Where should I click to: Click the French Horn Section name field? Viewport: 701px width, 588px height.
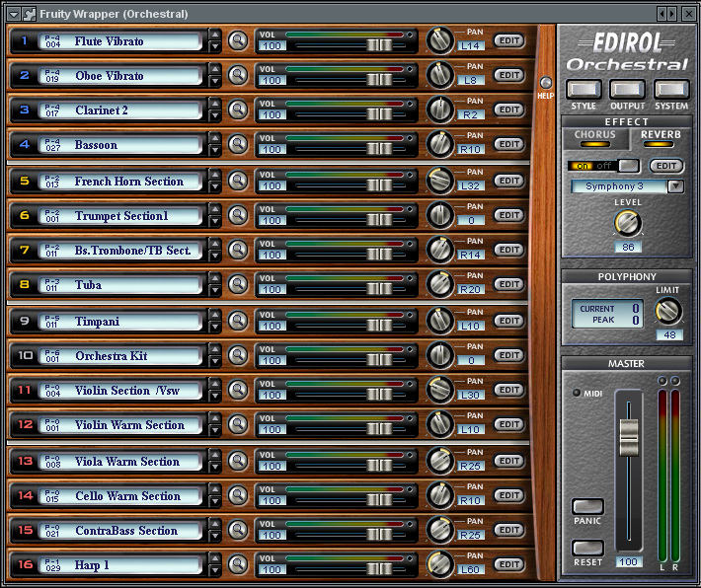(x=119, y=181)
